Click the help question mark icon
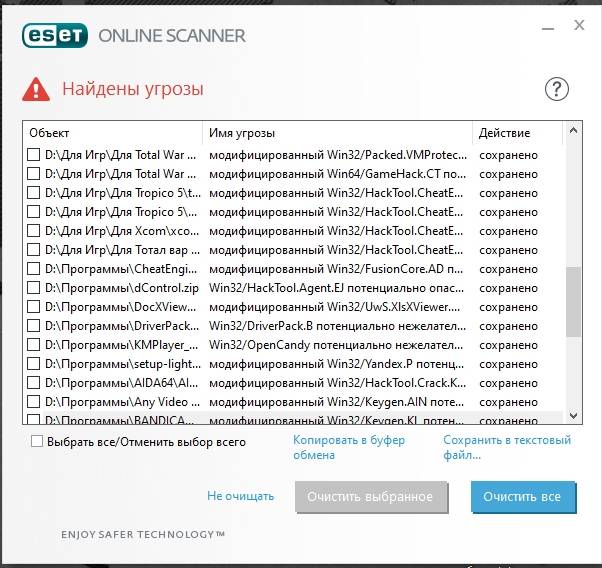 click(556, 89)
